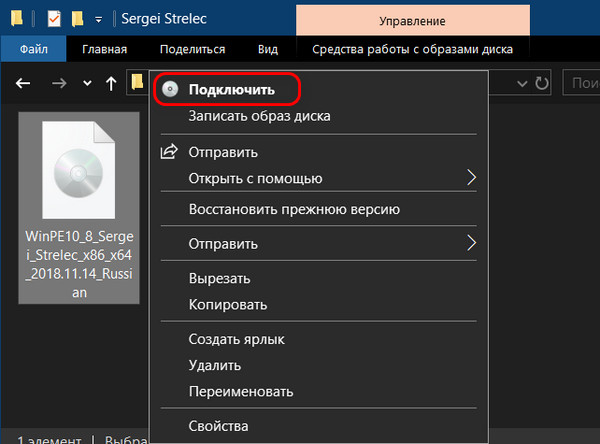600x444 pixels.
Task: Choose Восстановить прежнюю версию
Action: (319, 209)
